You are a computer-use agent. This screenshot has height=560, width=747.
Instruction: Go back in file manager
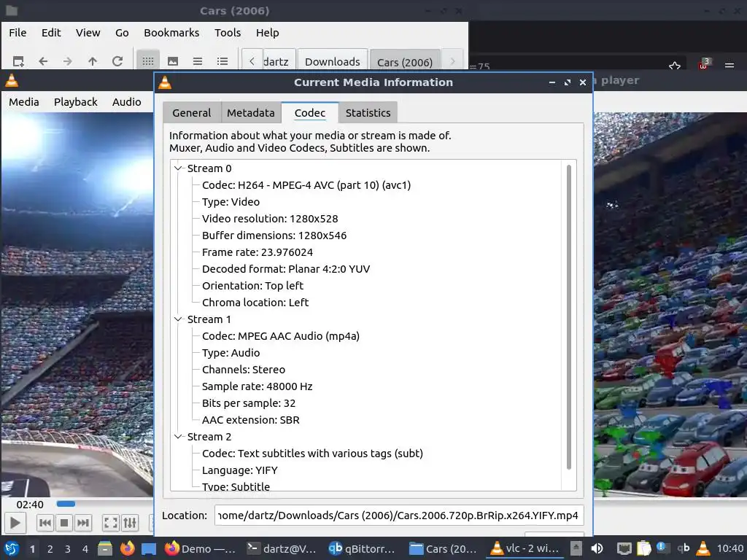pos(43,61)
